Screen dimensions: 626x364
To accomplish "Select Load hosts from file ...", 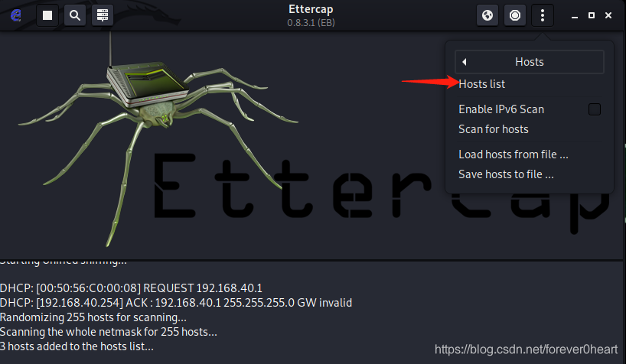I will 514,154.
